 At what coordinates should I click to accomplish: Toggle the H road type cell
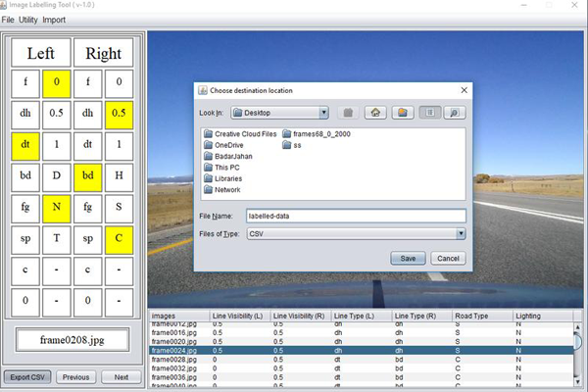(x=119, y=177)
